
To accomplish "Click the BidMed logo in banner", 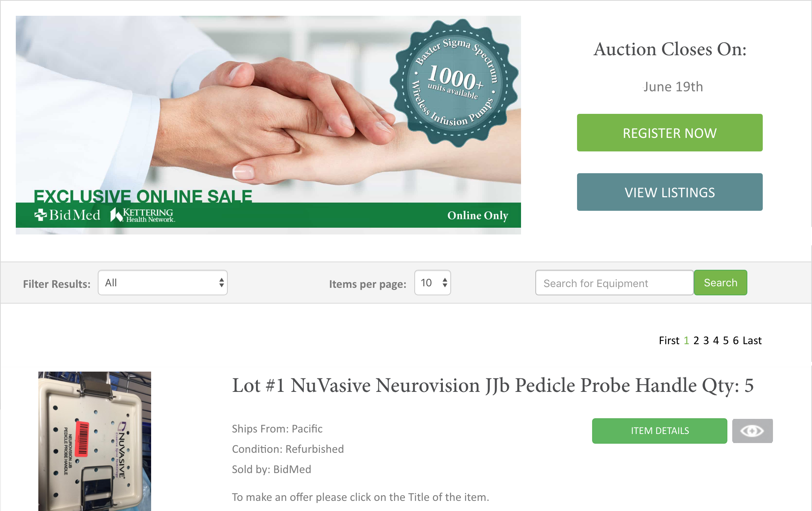I will click(67, 215).
